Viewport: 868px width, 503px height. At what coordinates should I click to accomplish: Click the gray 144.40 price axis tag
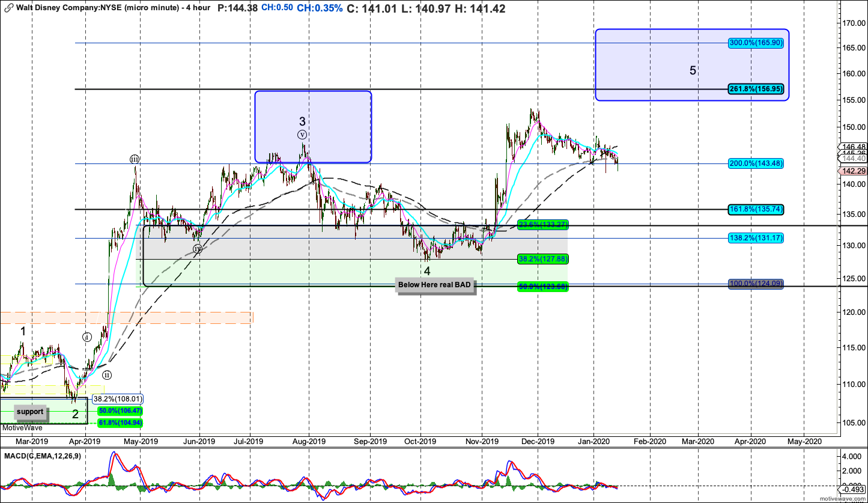coord(853,159)
